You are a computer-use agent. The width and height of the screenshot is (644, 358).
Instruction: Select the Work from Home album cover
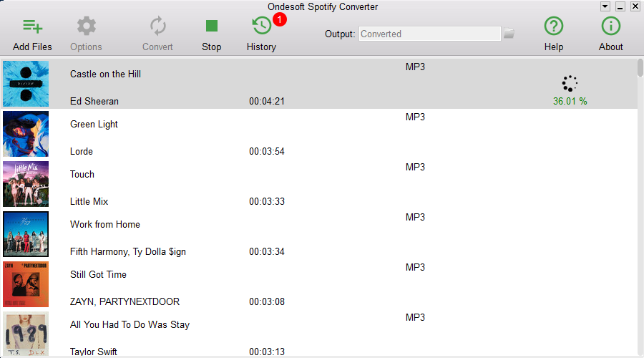(26, 234)
